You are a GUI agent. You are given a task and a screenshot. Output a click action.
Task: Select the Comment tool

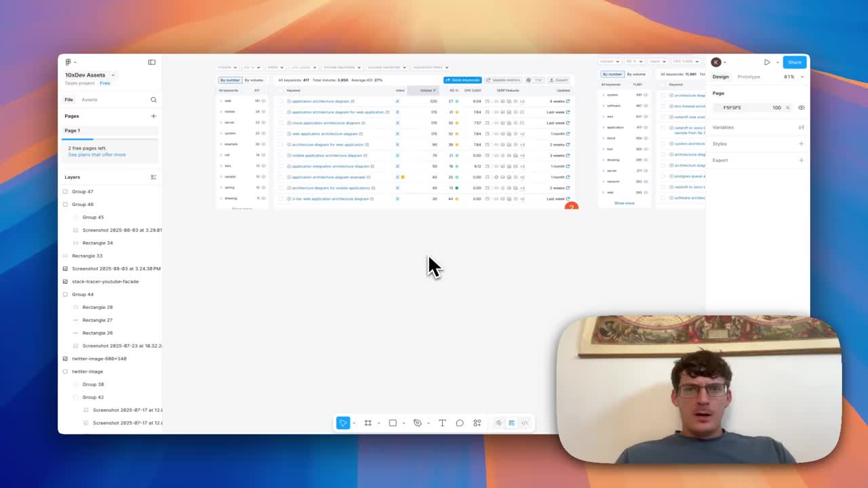click(x=460, y=423)
